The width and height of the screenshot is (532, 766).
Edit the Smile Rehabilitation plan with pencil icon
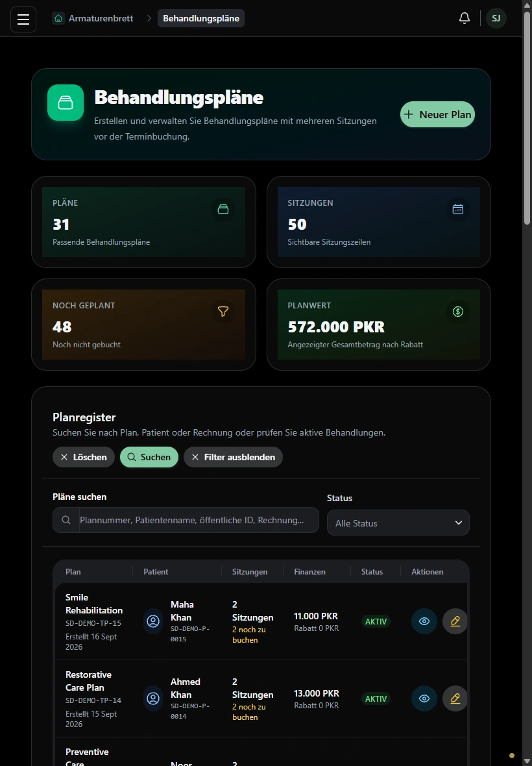[x=455, y=621]
